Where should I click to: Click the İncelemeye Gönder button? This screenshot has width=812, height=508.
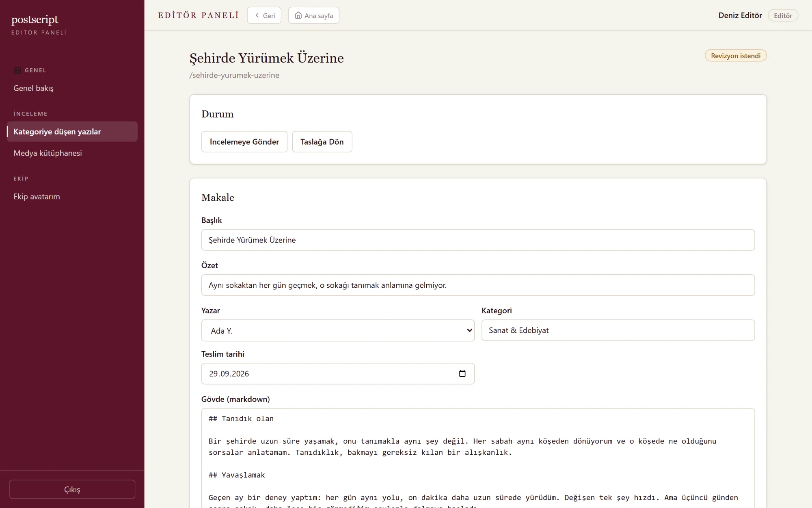click(244, 142)
